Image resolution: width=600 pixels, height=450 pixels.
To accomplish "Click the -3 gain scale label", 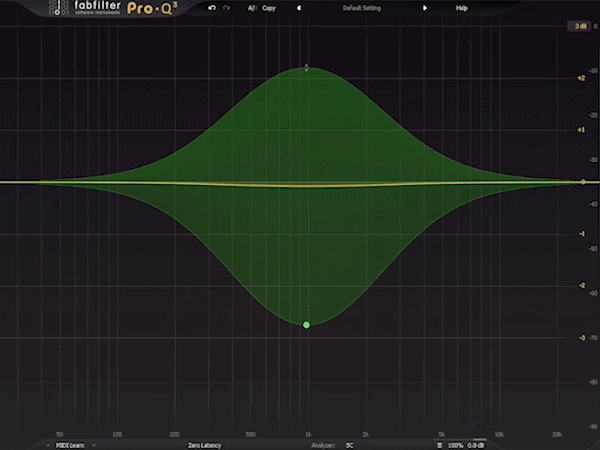I will (x=582, y=338).
